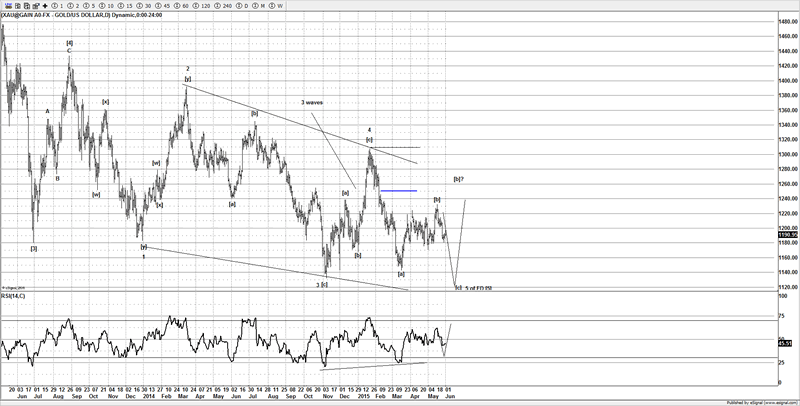The image size is (800, 406).
Task: Switch to 1-minute interval
Action: click(x=57, y=6)
